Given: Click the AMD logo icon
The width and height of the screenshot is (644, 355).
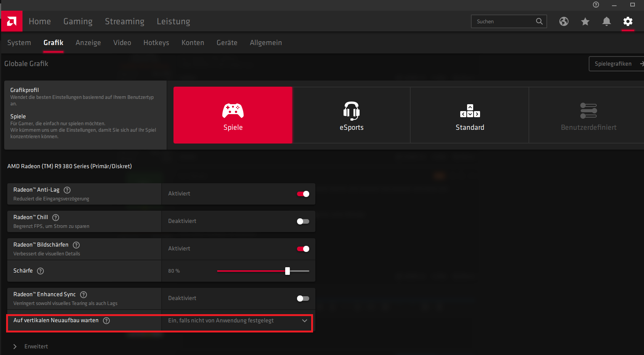Looking at the screenshot, I should point(12,21).
